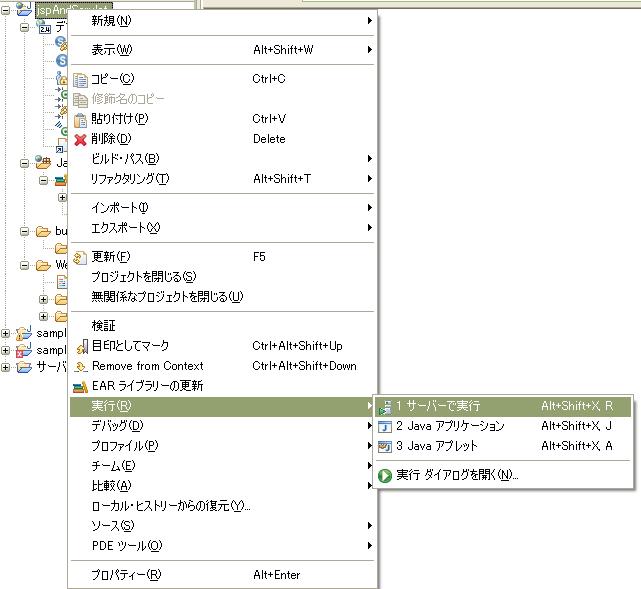This screenshot has width=641, height=589.
Task: Click the サーバーで実行 server icon
Action: pyautogui.click(x=385, y=406)
